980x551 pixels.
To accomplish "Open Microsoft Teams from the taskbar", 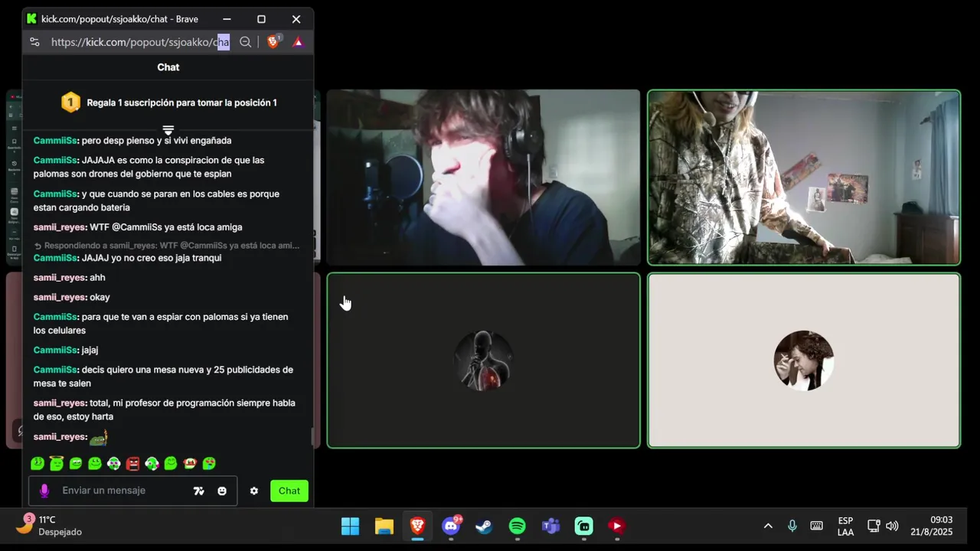I will (x=550, y=527).
